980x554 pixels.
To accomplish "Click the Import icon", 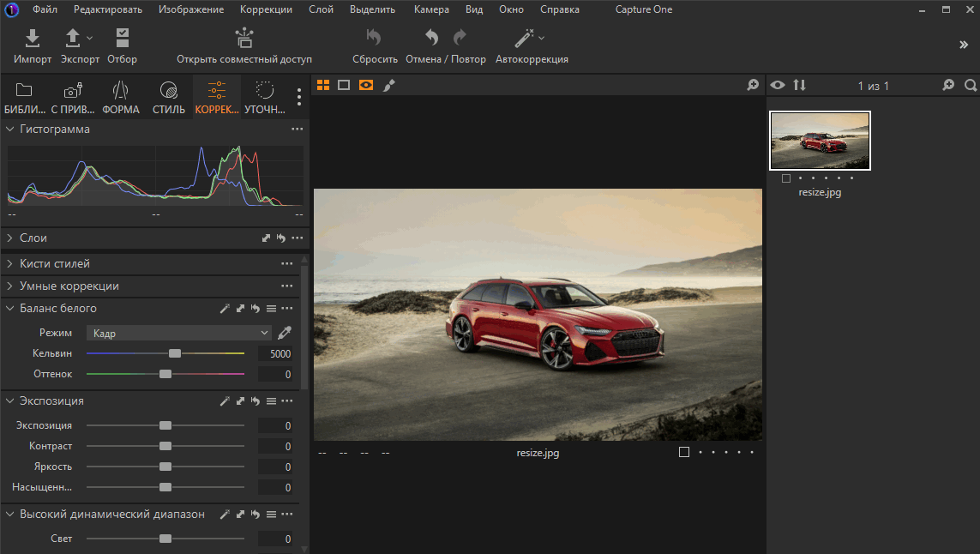I will pos(32,38).
